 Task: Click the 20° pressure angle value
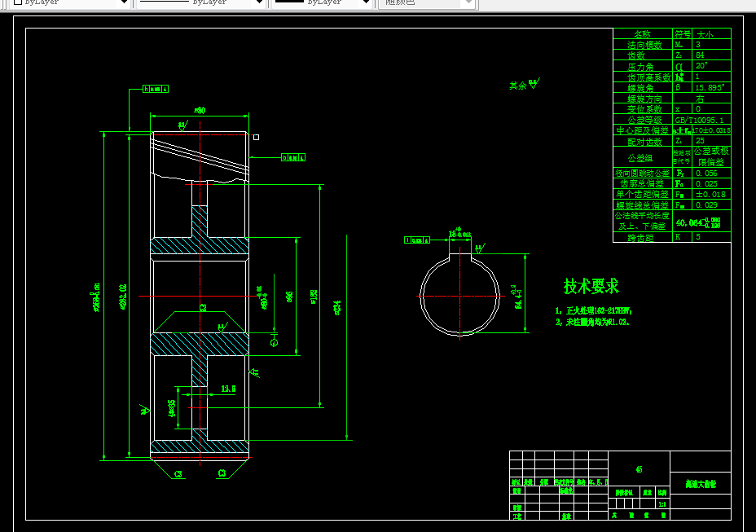coord(701,66)
